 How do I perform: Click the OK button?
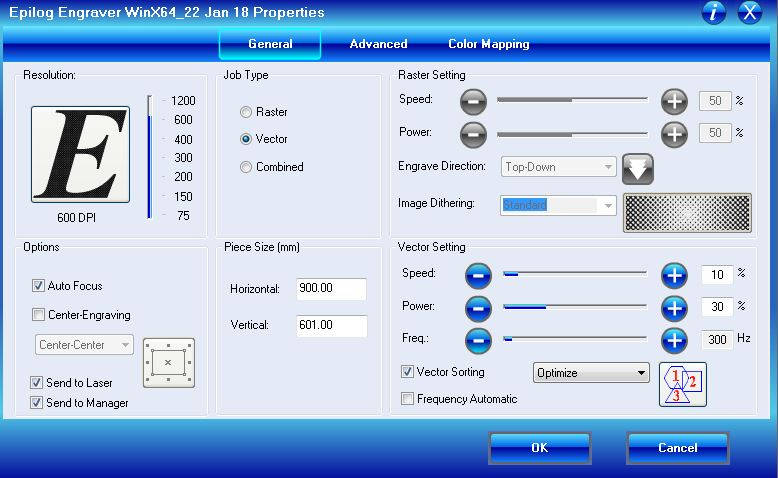[540, 448]
